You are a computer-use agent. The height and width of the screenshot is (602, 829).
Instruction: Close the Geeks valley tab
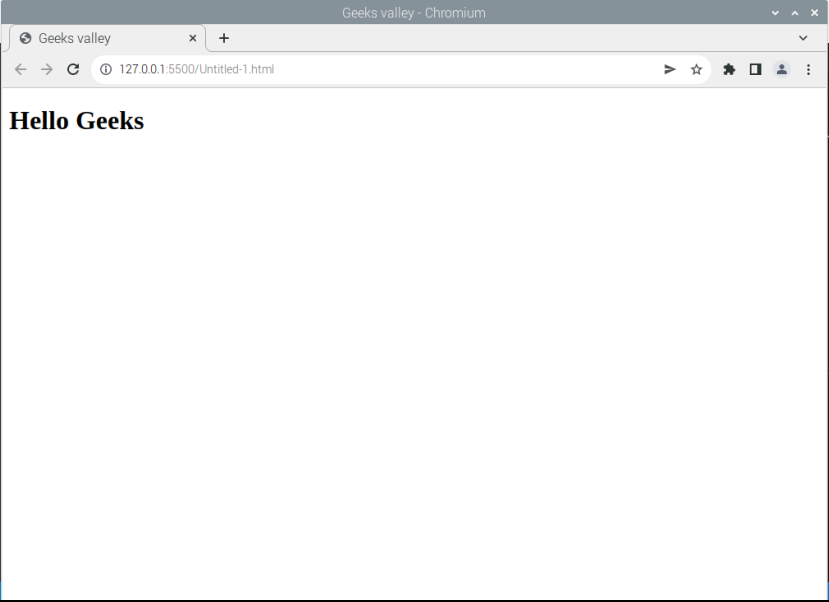click(192, 38)
